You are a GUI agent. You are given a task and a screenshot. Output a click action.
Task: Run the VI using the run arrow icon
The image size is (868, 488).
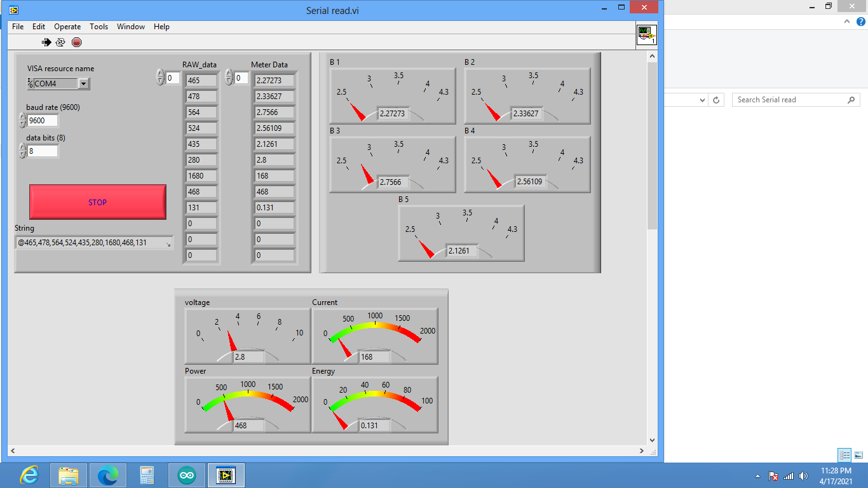(45, 42)
